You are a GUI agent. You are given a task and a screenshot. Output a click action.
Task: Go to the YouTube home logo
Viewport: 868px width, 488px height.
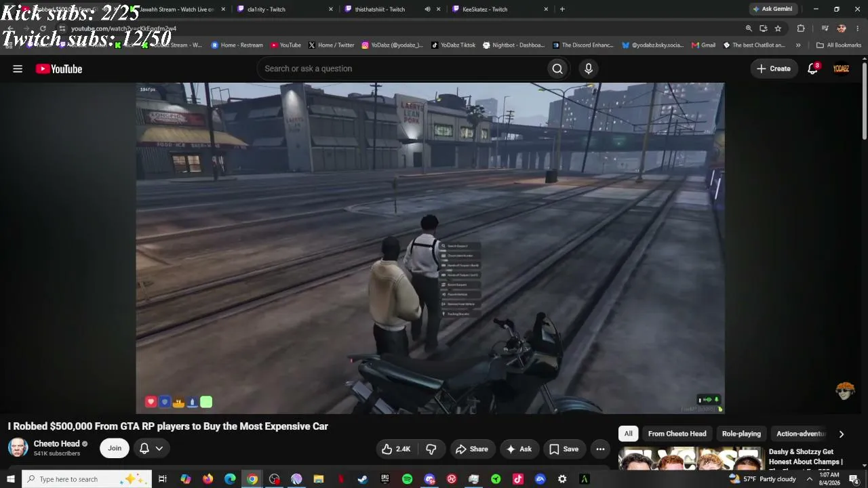59,68
